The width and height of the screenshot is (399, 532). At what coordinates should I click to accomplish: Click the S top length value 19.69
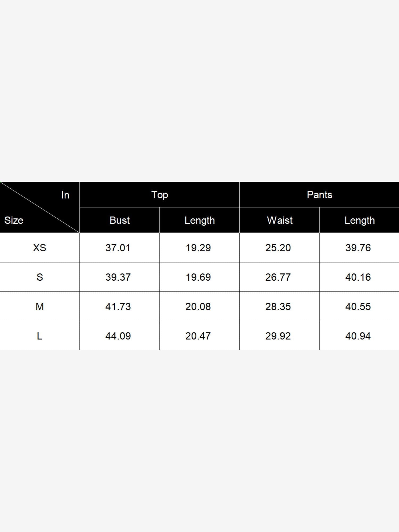click(198, 277)
